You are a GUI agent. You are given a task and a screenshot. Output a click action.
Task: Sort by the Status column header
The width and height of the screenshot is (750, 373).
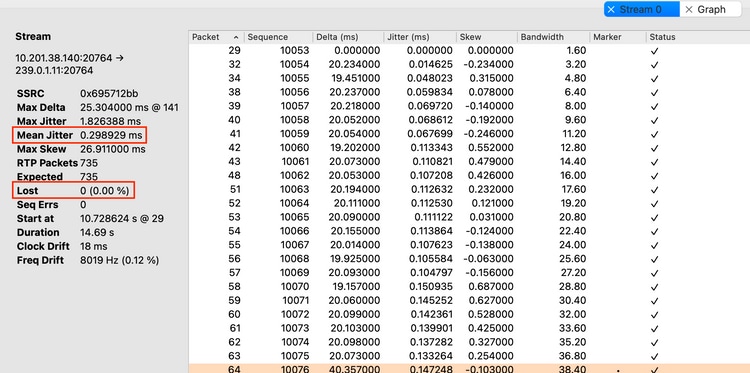point(698,37)
